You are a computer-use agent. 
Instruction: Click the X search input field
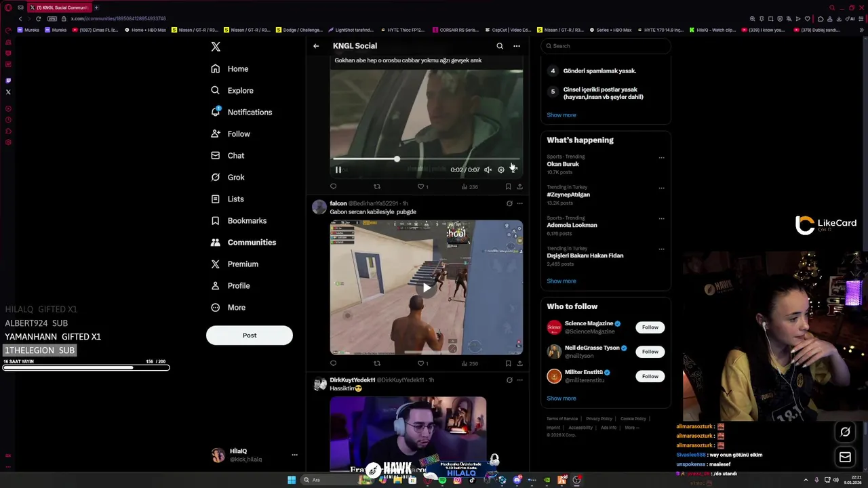(606, 46)
